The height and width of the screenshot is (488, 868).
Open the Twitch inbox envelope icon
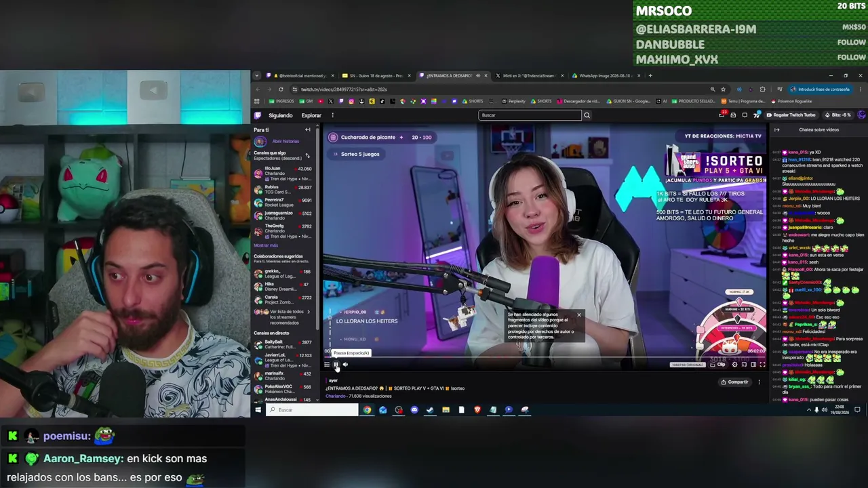(733, 115)
